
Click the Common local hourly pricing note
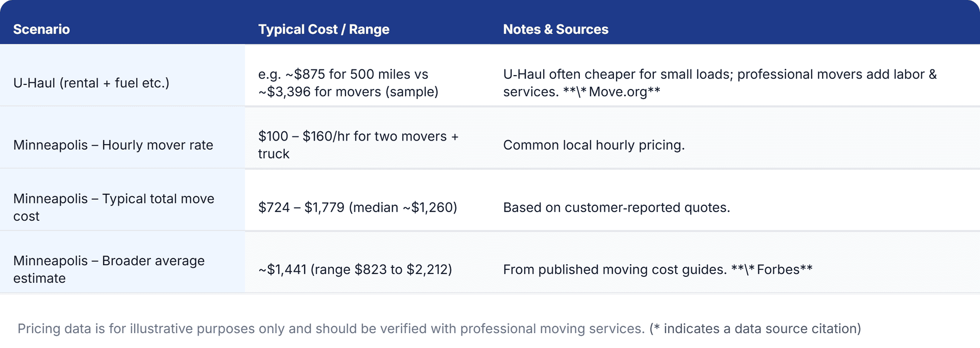[594, 145]
